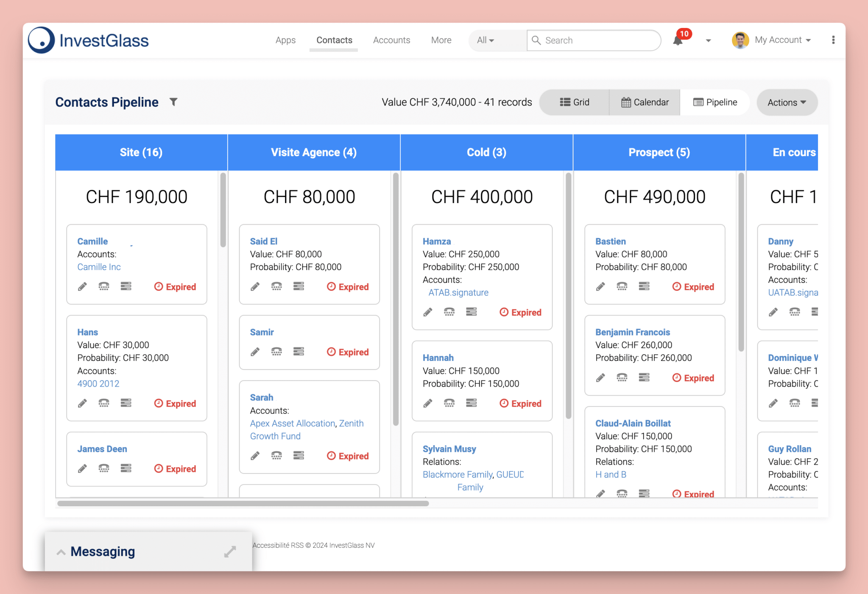
Task: Open the Accounts menu item
Action: [x=391, y=40]
